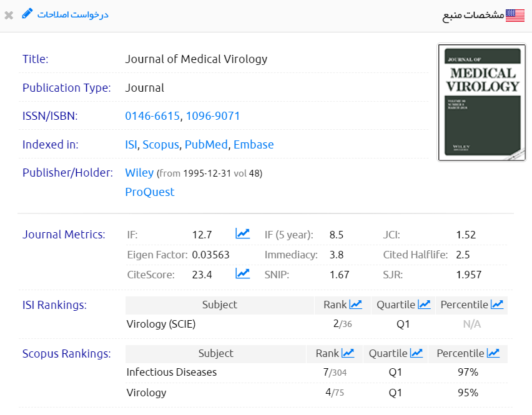Open the CiteScore trend chart icon

click(242, 273)
